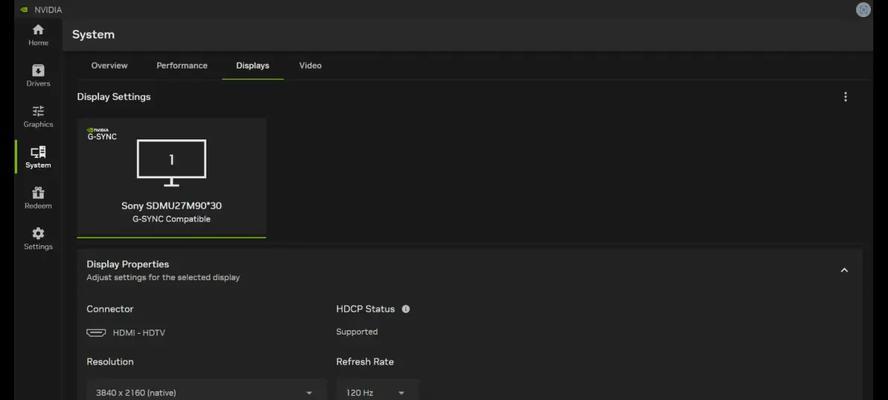The height and width of the screenshot is (400, 888).
Task: Click the G-SYNC Compatible label
Action: [172, 219]
